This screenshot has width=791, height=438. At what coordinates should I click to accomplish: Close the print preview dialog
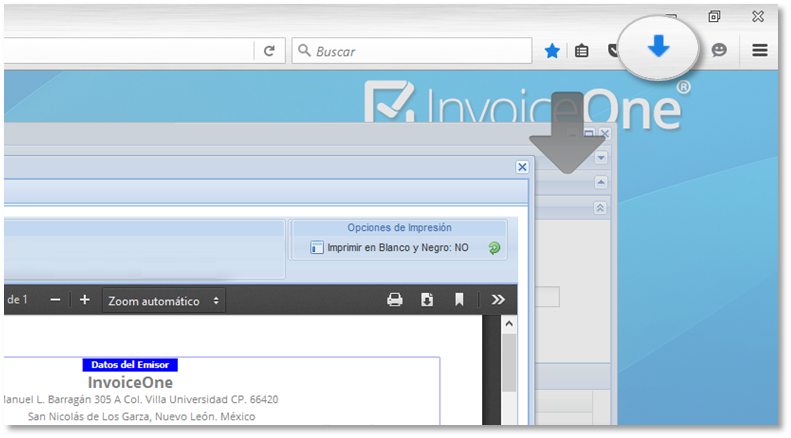click(x=522, y=167)
